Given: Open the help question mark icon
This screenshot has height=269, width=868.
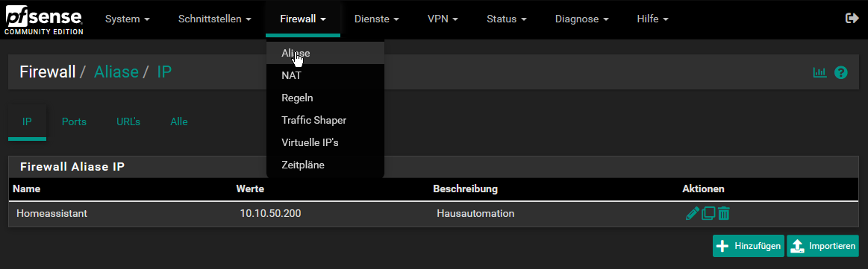Looking at the screenshot, I should 841,72.
